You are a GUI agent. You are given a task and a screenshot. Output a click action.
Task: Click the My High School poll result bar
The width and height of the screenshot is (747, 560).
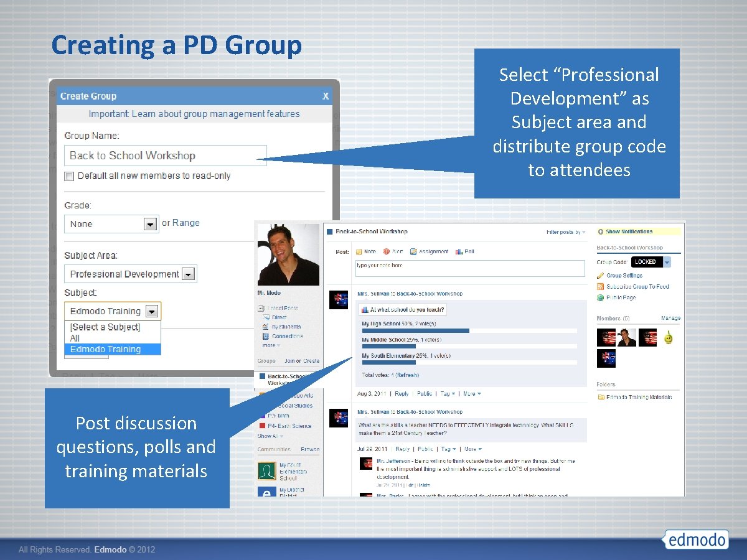tap(469, 331)
